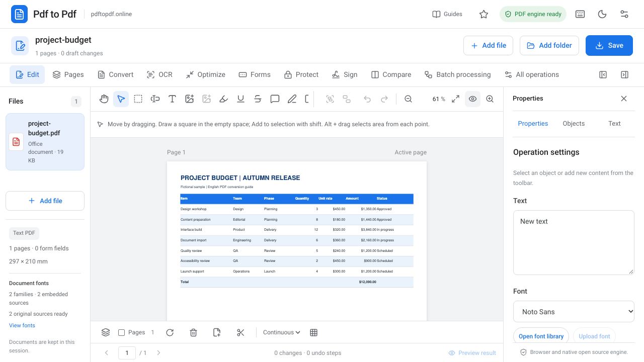Click the star favorite icon
This screenshot has width=644, height=362.
pos(484,14)
